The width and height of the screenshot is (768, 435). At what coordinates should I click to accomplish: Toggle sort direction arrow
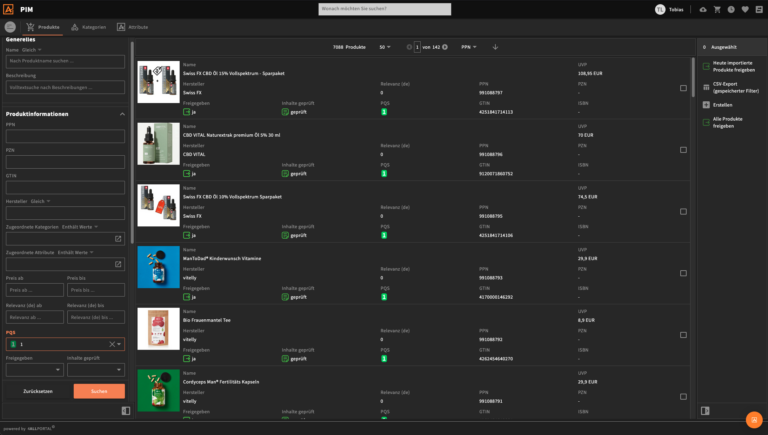[495, 47]
